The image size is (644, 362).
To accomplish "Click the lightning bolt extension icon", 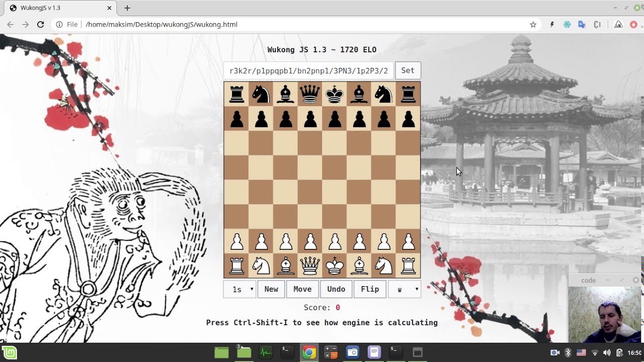I will coord(552,24).
